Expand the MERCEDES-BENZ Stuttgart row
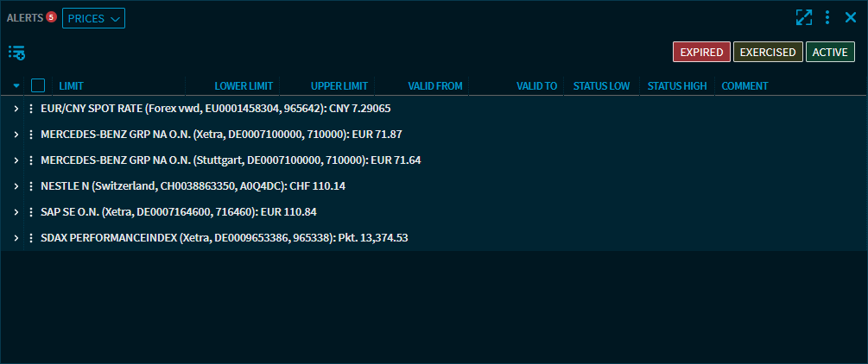The image size is (868, 364). pyautogui.click(x=16, y=160)
